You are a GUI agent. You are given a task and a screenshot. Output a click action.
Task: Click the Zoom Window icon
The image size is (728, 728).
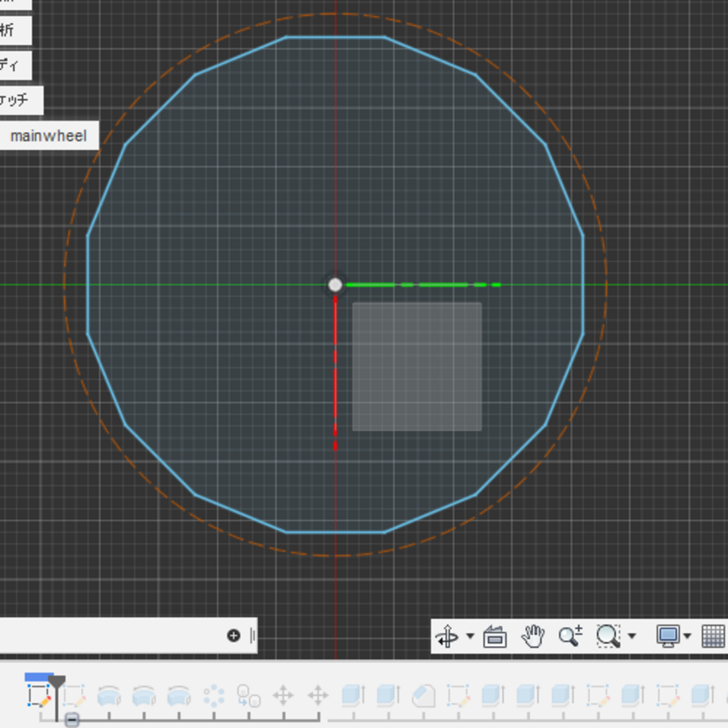608,636
